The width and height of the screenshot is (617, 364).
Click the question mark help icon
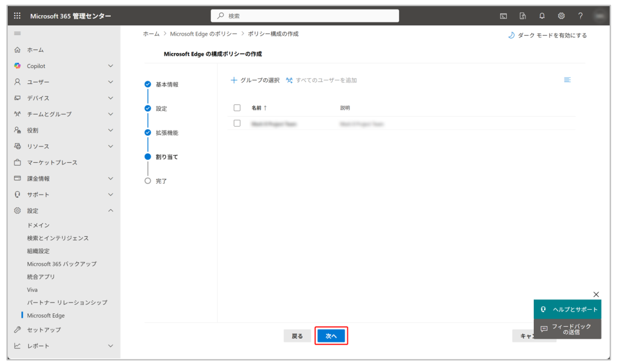580,16
